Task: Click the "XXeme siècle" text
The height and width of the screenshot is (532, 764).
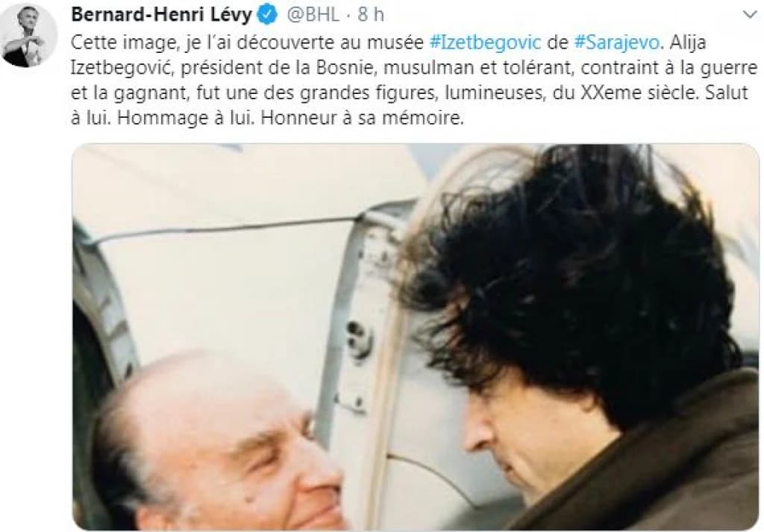Action: (x=638, y=93)
